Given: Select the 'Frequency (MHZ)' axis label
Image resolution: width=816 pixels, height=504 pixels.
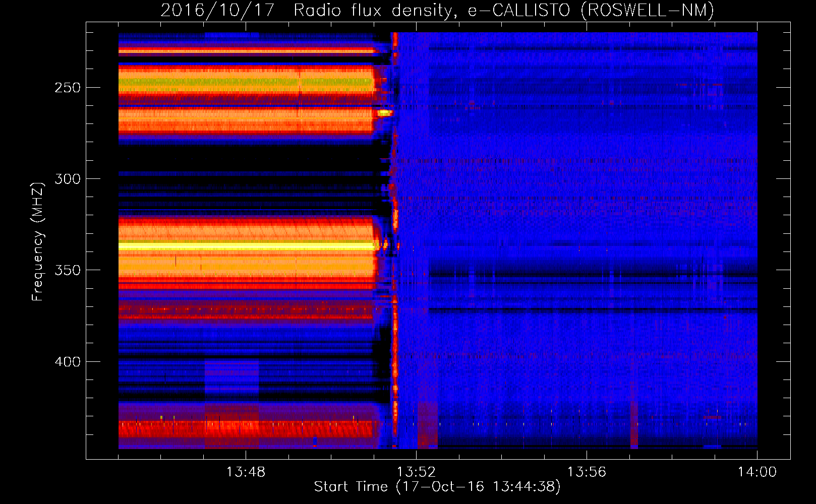Looking at the screenshot, I should pyautogui.click(x=38, y=242).
